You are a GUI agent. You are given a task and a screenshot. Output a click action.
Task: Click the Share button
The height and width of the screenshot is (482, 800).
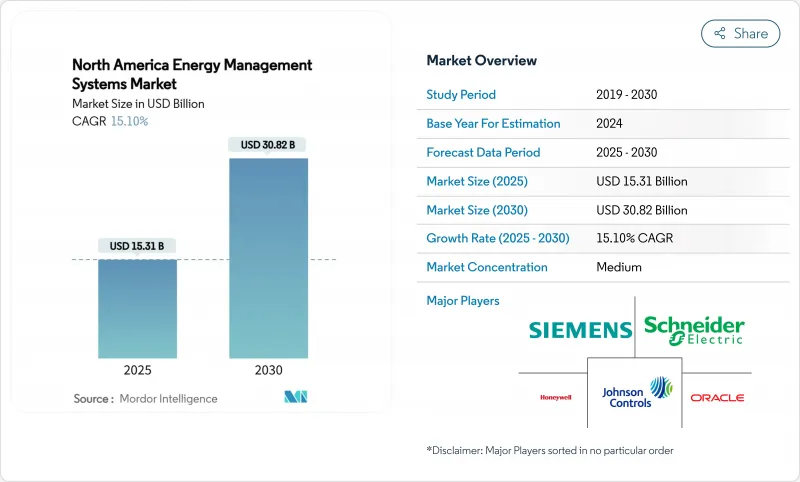(x=740, y=33)
